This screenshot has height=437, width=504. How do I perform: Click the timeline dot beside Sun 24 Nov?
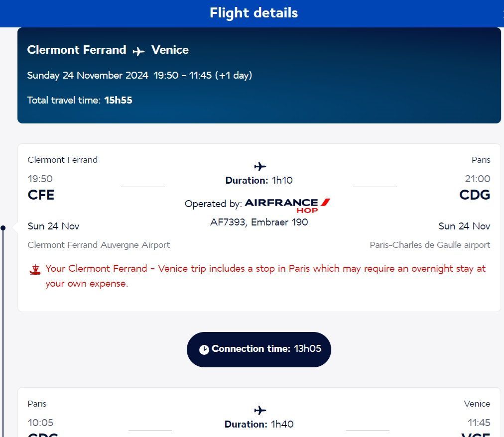[x=3, y=228]
